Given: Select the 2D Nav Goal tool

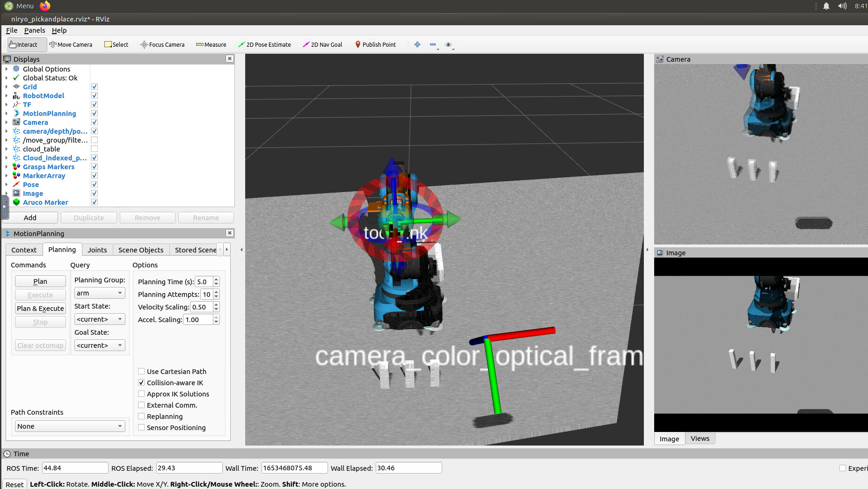Looking at the screenshot, I should coord(322,45).
